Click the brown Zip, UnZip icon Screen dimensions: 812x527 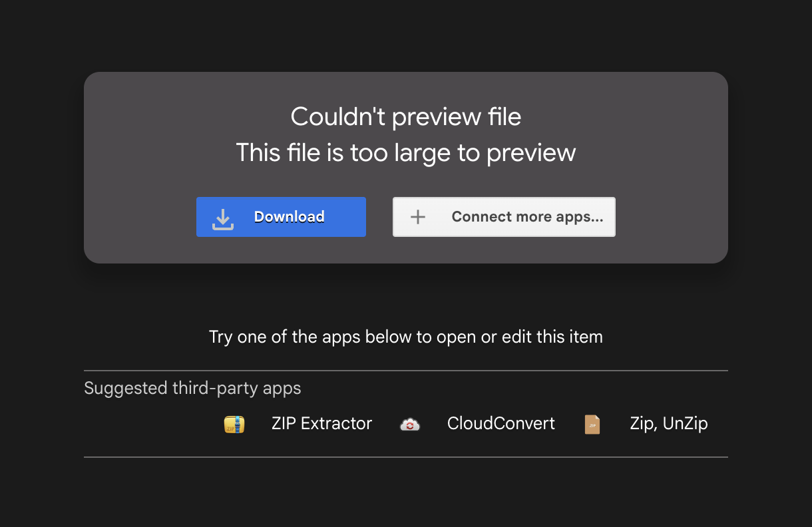(592, 425)
